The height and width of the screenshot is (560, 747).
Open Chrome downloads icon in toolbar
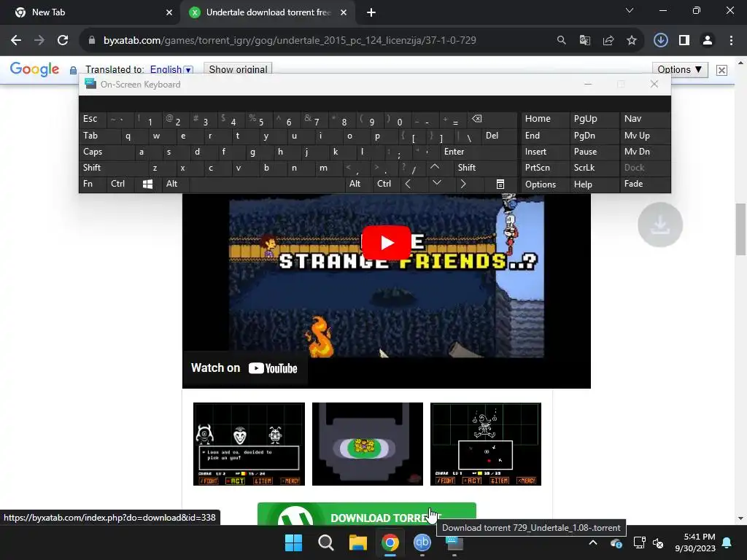coord(660,41)
